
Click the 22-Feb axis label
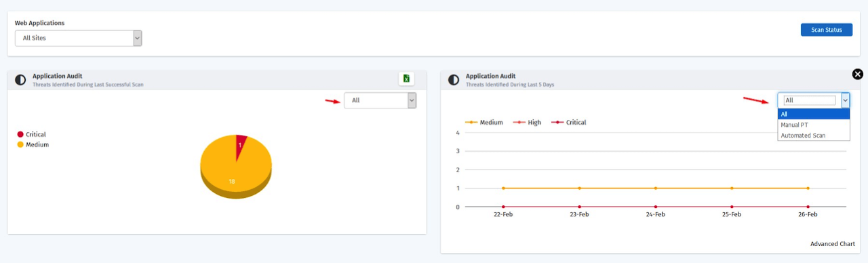click(x=503, y=214)
